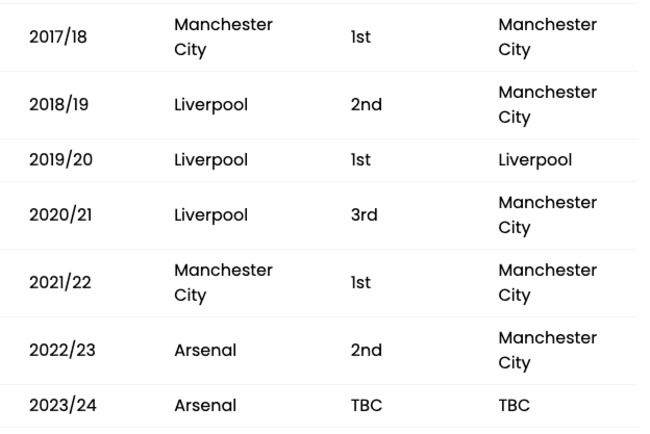Click Manchester City in the last column for 2022/23
The image size is (650, 434).
pos(547,351)
